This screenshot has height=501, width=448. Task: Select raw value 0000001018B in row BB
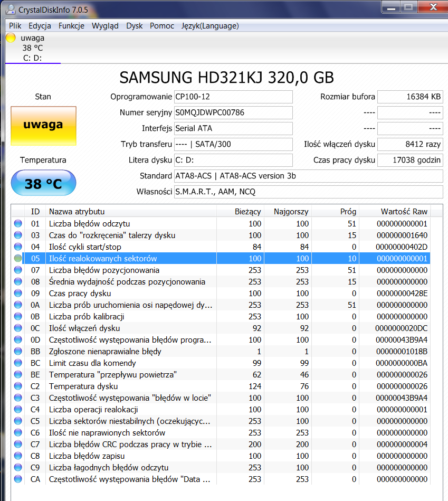pos(402,351)
